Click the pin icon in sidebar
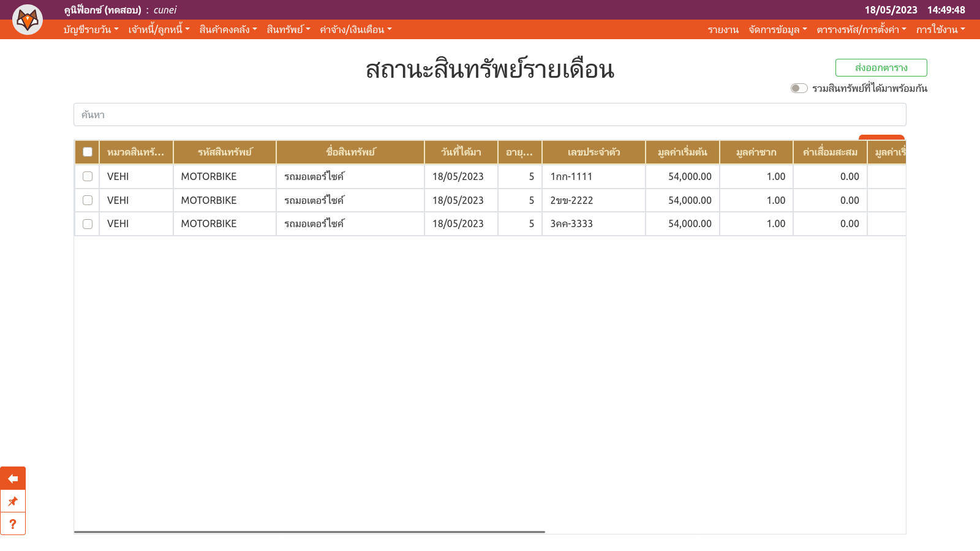The height and width of the screenshot is (551, 980). pos(13,501)
